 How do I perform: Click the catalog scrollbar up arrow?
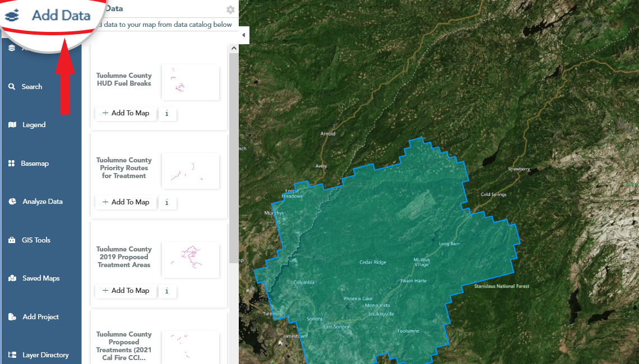tap(234, 49)
